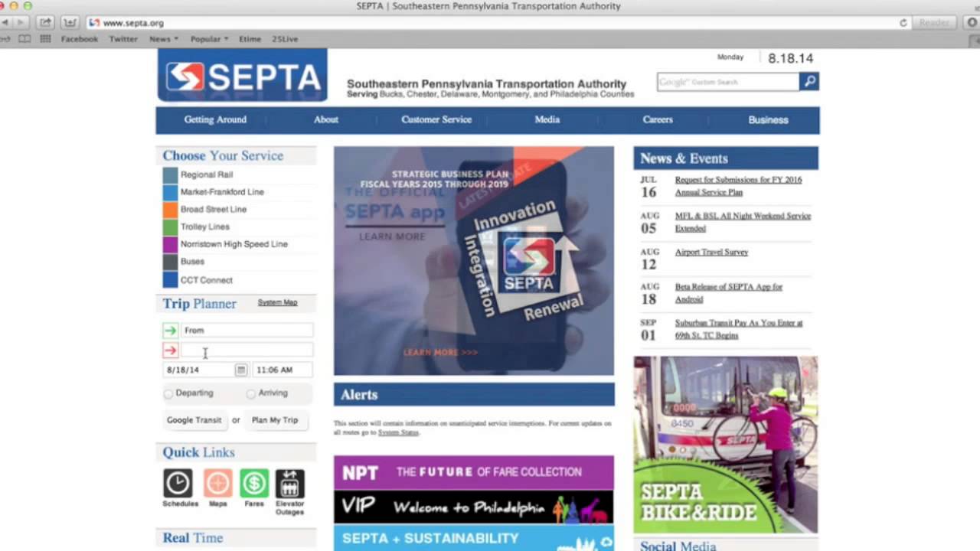
Task: Click the Google Custom Search box
Action: coord(728,82)
